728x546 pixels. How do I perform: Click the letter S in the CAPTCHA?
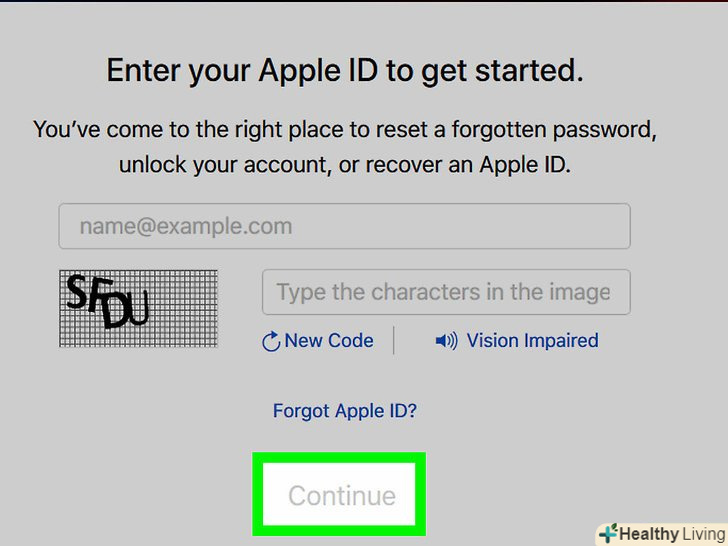[x=76, y=291]
